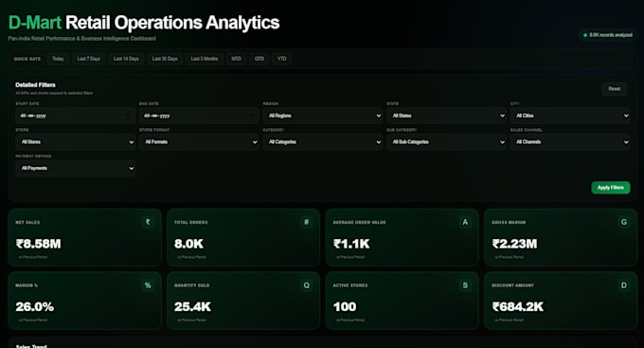Image resolution: width=644 pixels, height=348 pixels.
Task: Click the 25.4K Quantity Sold value
Action: pos(192,307)
